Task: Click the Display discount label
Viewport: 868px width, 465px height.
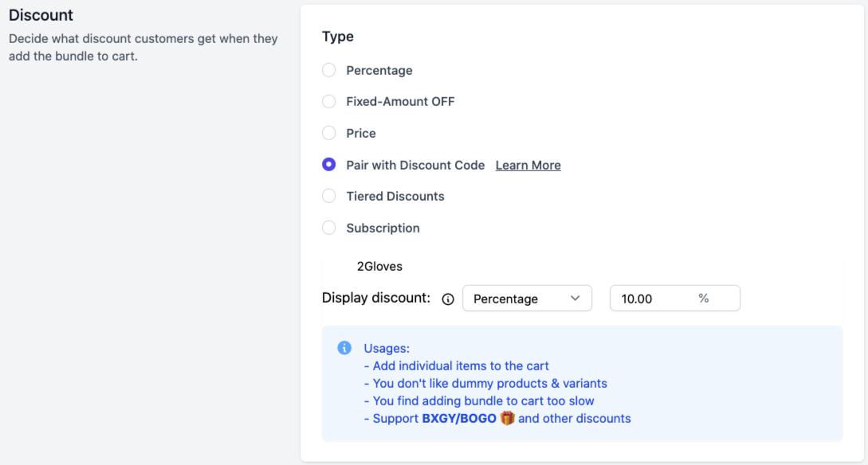Action: point(375,299)
